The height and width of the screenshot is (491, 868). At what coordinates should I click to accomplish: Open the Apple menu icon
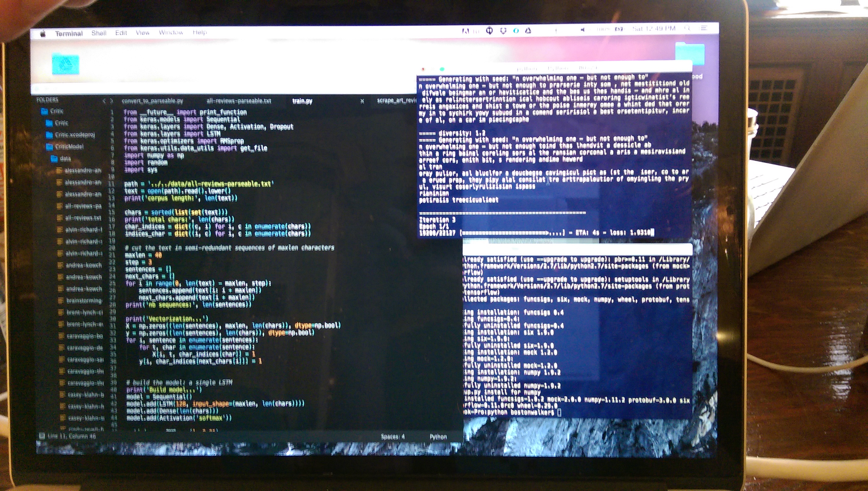point(43,34)
